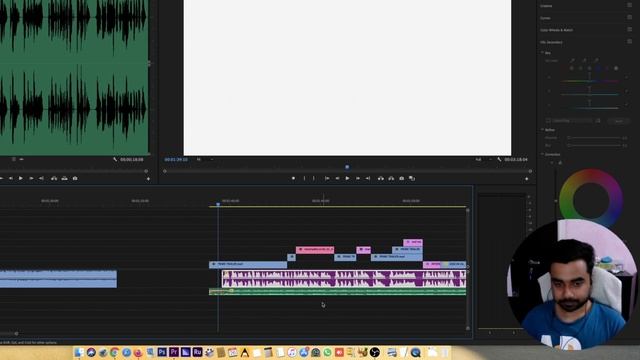Click Overwrite button in Source monitor

(64, 178)
